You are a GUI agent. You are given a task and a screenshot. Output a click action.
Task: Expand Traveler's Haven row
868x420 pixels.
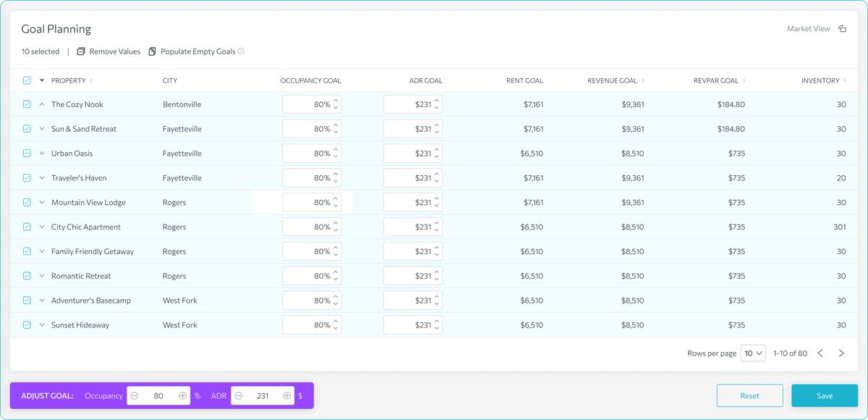point(42,178)
